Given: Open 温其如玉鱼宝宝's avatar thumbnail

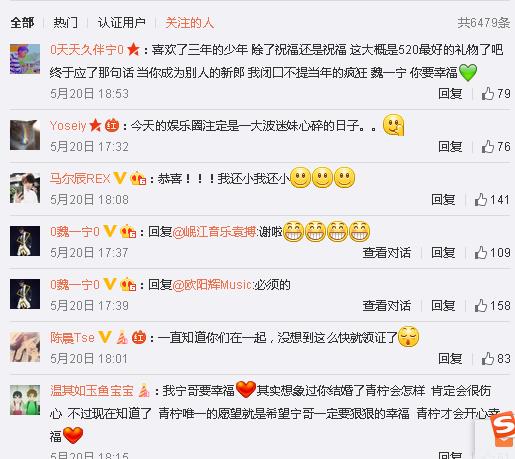Looking at the screenshot, I should point(25,400).
